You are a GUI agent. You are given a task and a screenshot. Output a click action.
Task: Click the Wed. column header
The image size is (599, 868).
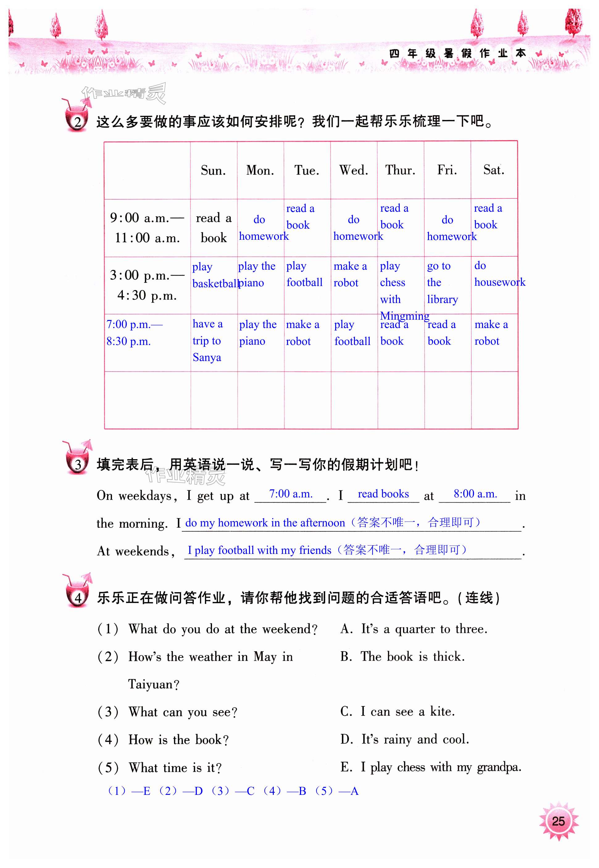click(x=354, y=170)
